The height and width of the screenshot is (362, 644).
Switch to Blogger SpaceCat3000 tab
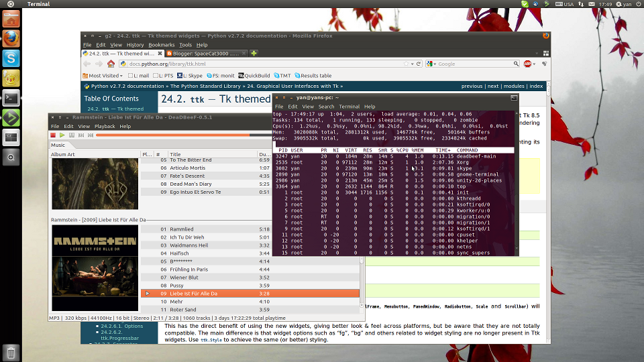[x=207, y=54]
